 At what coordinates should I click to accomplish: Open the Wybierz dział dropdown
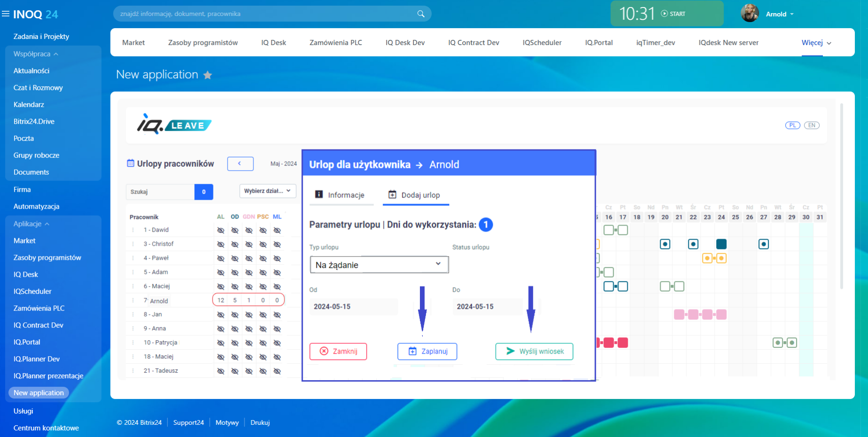[267, 191]
